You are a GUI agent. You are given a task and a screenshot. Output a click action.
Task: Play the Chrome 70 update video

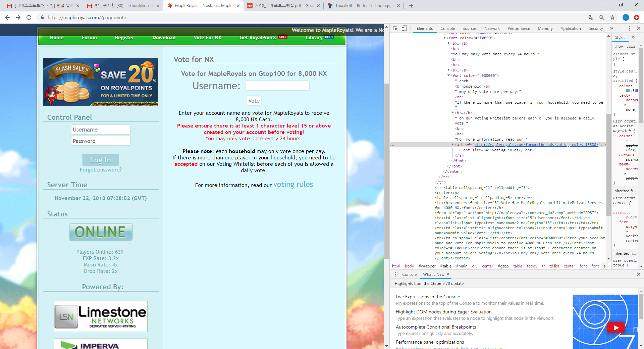coord(616,328)
